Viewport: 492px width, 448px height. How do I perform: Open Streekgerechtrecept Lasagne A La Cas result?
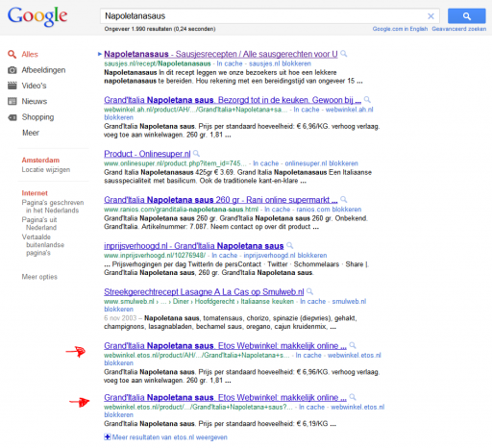tap(204, 292)
